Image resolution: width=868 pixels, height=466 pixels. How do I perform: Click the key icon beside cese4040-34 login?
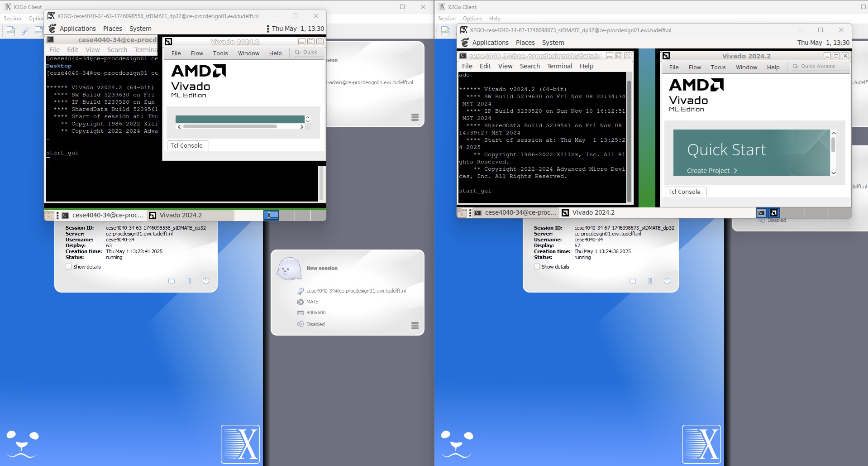pos(300,291)
